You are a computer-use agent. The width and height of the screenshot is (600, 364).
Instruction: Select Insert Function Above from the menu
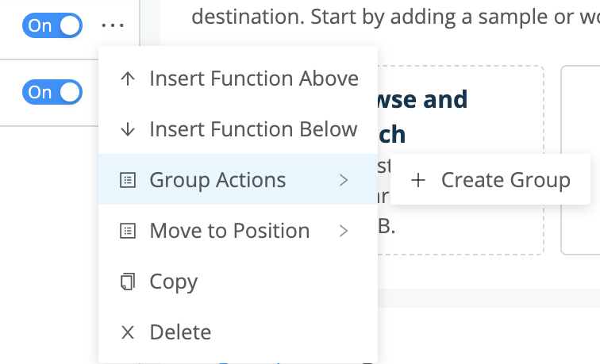pos(253,79)
